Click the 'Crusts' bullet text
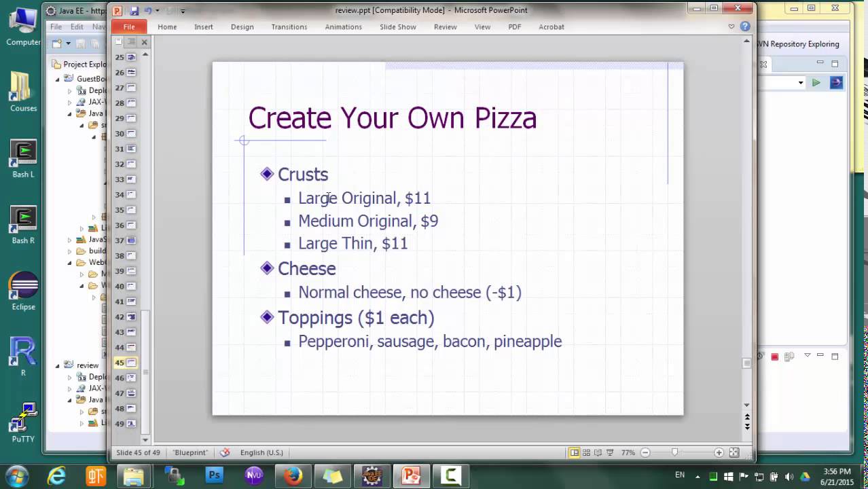Image resolution: width=868 pixels, height=489 pixels. point(303,175)
